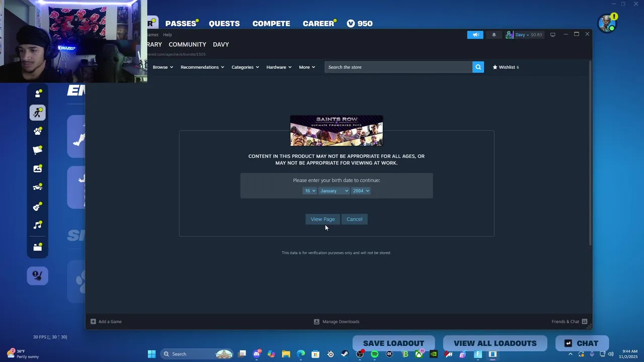Open birth month dropdown showing January
644x362 pixels.
334,191
